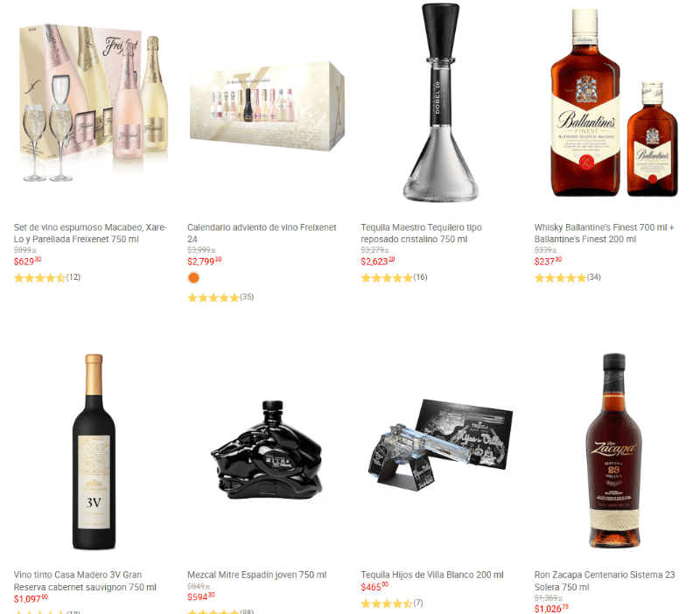Select the orange color swatch under Calendario adviento

coord(193,277)
